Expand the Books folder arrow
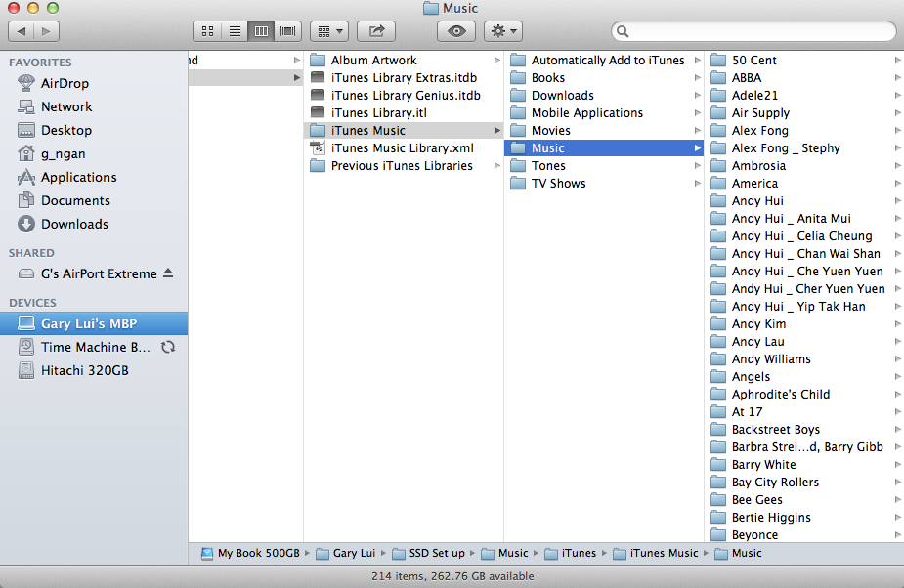The height and width of the screenshot is (588, 904). [x=698, y=78]
